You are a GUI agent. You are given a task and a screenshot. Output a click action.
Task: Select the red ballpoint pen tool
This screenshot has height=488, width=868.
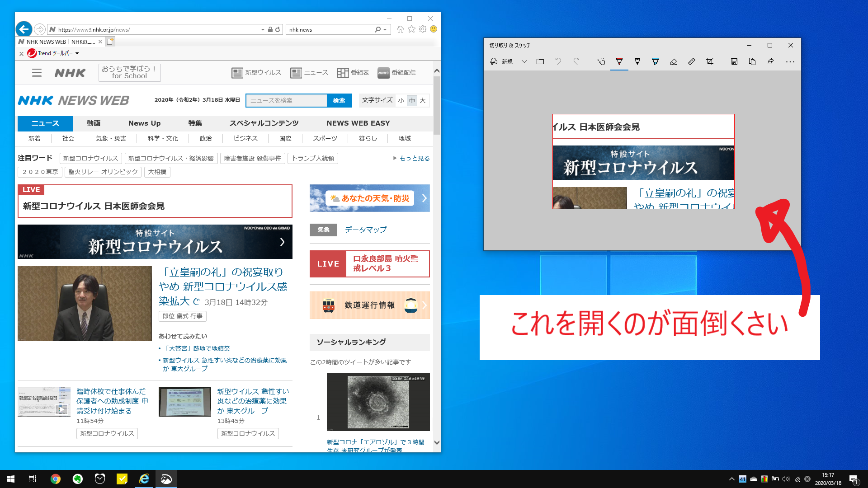[x=619, y=61]
